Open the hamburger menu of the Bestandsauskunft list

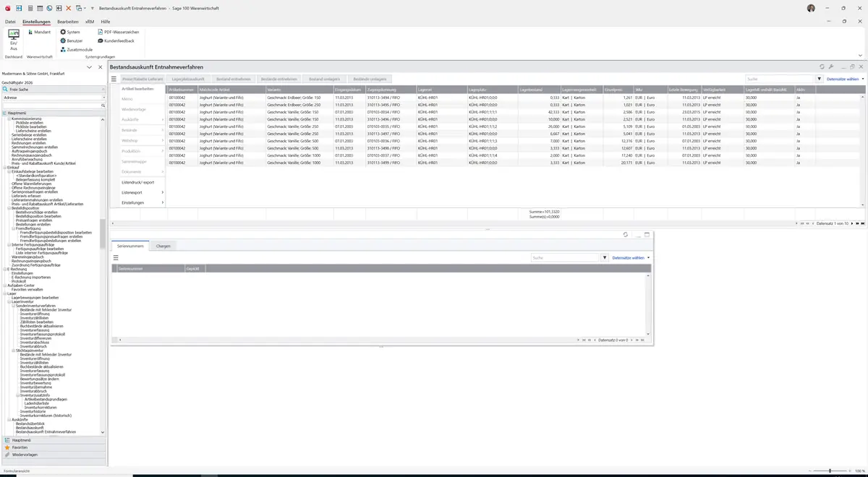pyautogui.click(x=114, y=79)
